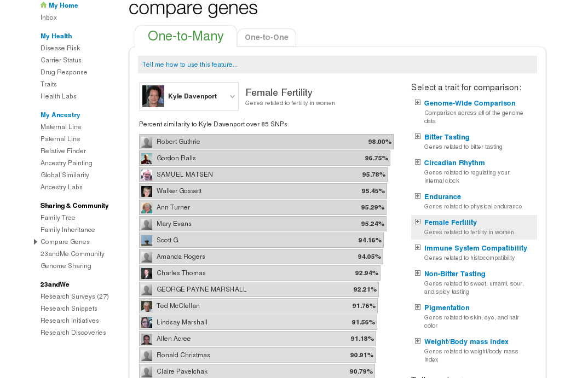The image size is (588, 378).
Task: Open Research Snippets
Action: (x=68, y=308)
